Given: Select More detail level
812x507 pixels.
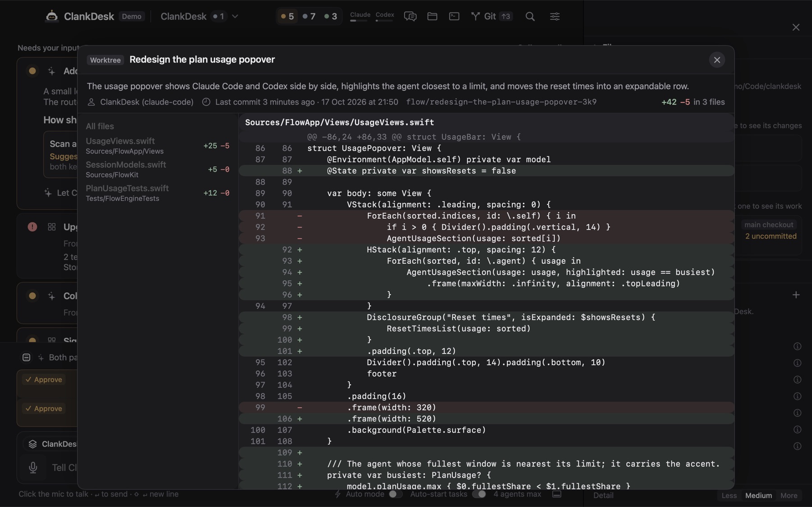Looking at the screenshot, I should point(789,495).
